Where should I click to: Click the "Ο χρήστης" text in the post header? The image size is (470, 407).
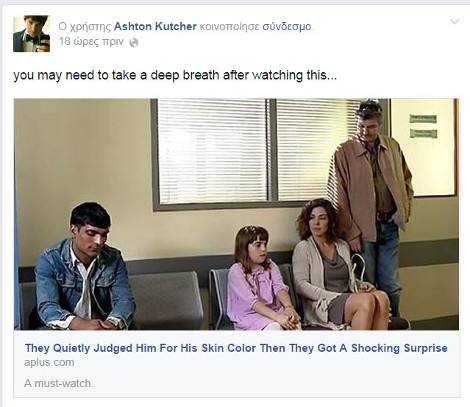(85, 27)
